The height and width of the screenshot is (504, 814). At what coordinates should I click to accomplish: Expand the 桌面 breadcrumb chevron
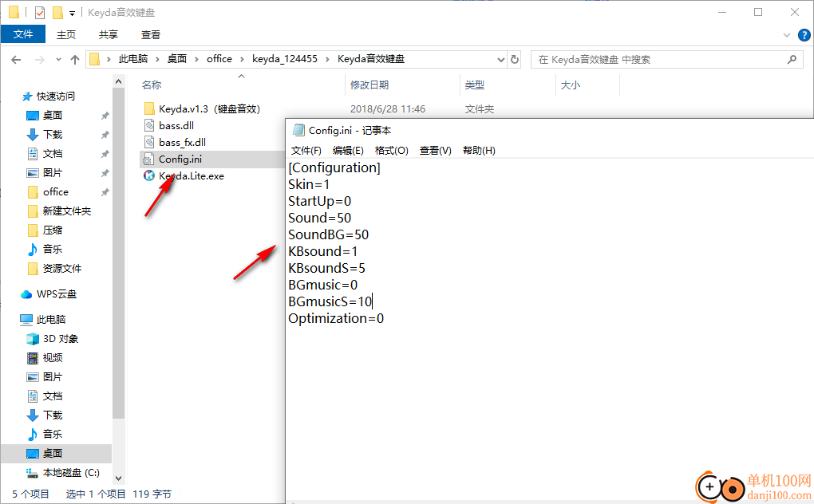coord(197,59)
